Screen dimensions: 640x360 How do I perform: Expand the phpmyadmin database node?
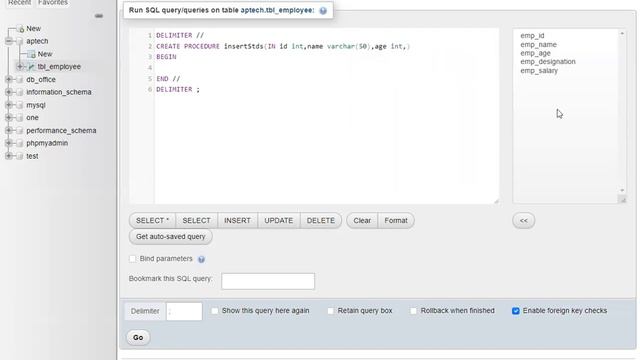coord(9,143)
